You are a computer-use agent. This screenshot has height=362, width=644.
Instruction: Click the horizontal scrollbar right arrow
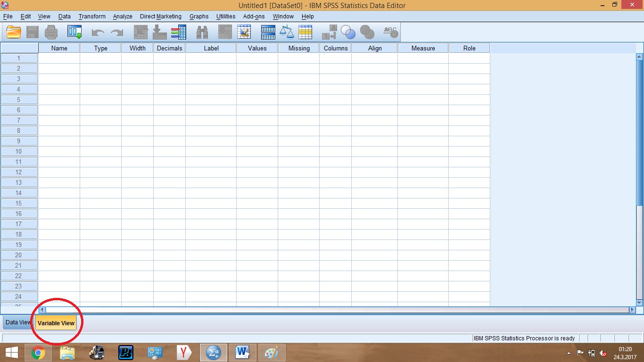point(633,310)
